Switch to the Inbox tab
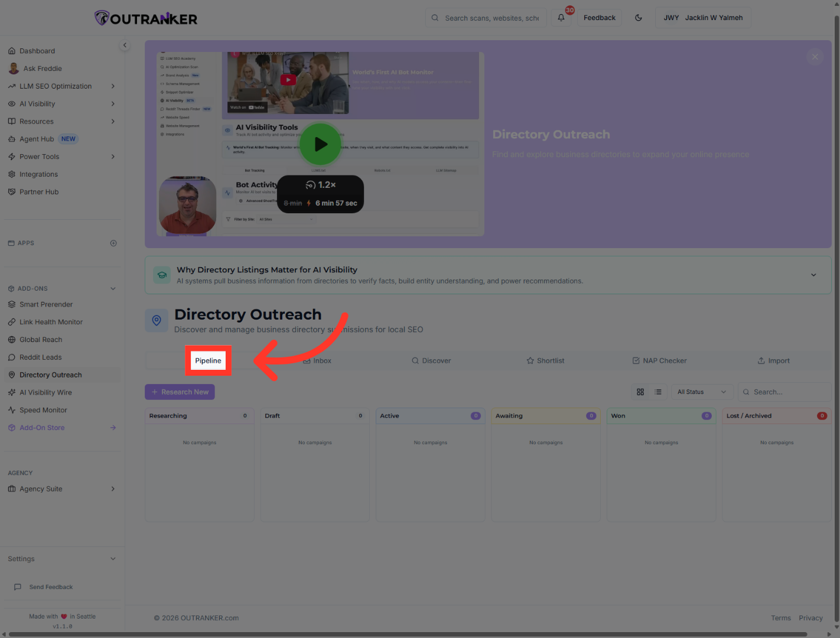 coord(317,361)
